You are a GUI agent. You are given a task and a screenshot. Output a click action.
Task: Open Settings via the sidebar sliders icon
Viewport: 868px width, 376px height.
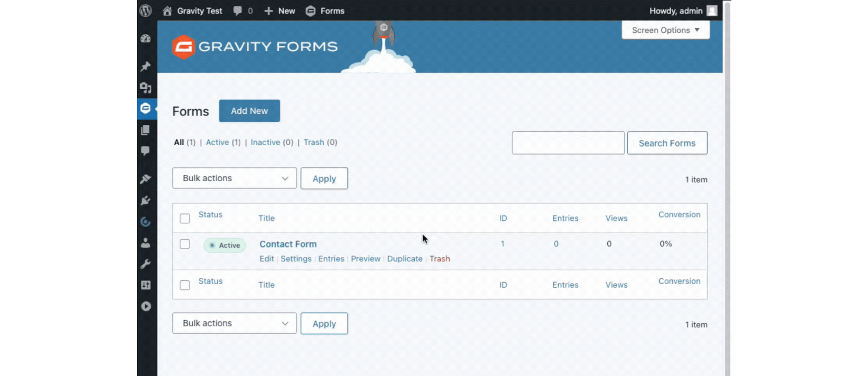click(x=146, y=285)
